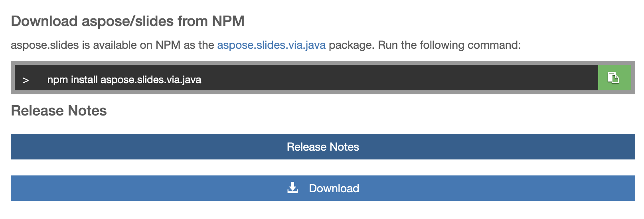Viewport: 644px width, 219px height.
Task: Click empty dark area of command box
Action: click(x=399, y=78)
